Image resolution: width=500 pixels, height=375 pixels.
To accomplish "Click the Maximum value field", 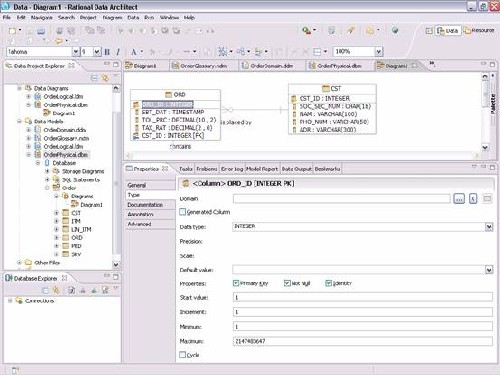I will coord(363,341).
